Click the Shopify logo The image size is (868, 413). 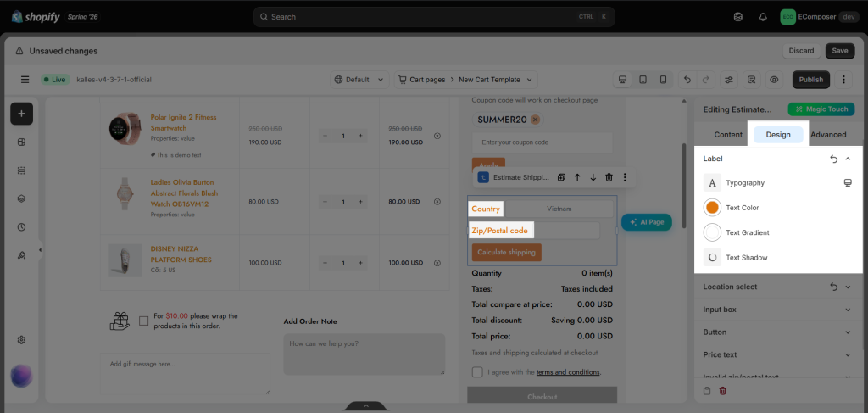(36, 17)
